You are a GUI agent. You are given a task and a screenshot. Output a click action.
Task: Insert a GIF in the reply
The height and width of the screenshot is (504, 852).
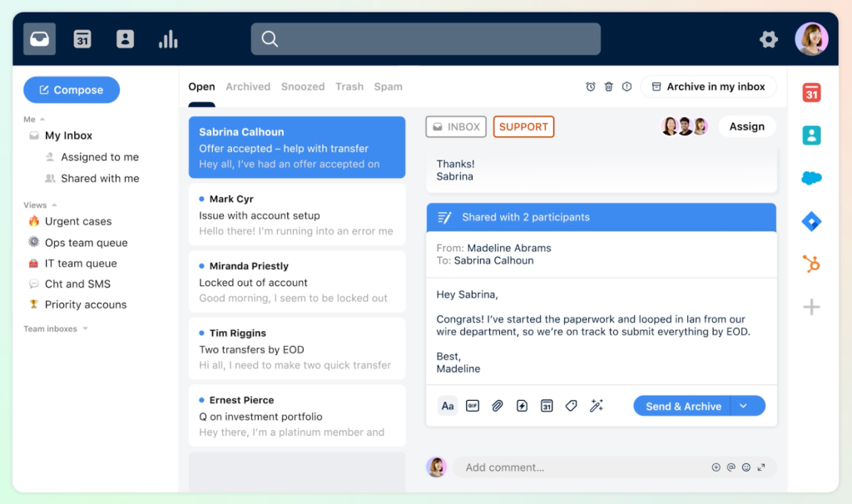coord(473,406)
